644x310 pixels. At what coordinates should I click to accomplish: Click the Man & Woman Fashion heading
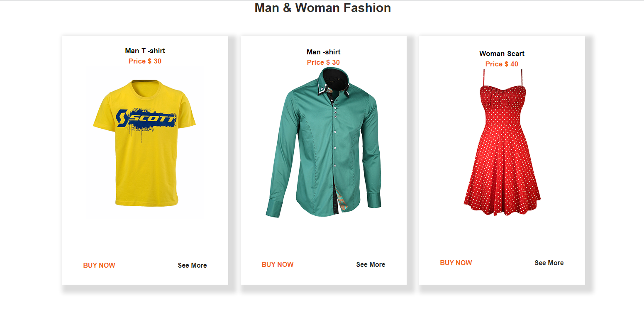pos(322,8)
